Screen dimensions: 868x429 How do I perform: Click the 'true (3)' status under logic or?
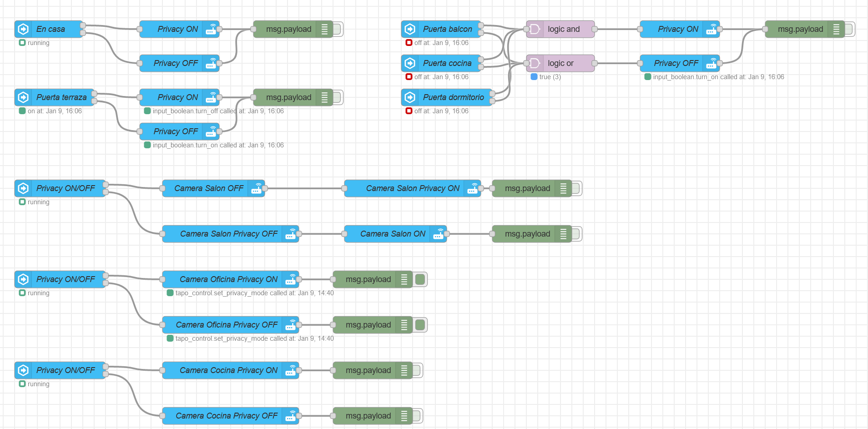coord(550,77)
